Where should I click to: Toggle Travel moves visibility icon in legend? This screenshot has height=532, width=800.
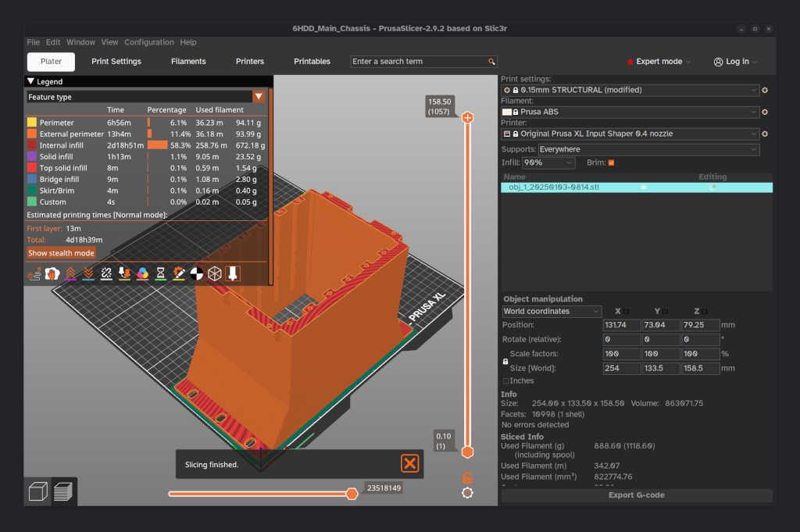(x=34, y=274)
